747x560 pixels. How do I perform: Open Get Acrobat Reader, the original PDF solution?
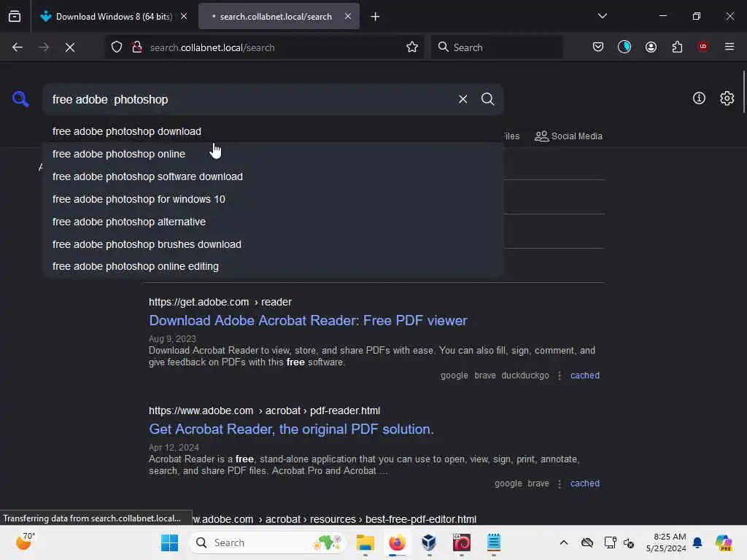[x=291, y=429]
